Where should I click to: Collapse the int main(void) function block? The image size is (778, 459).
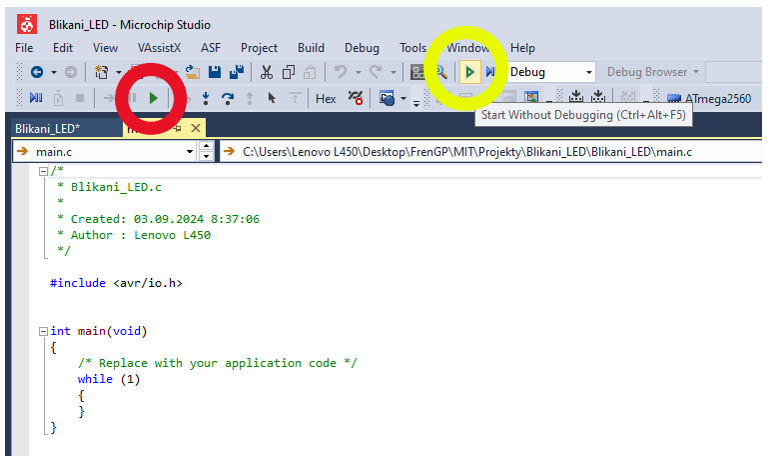(x=44, y=331)
